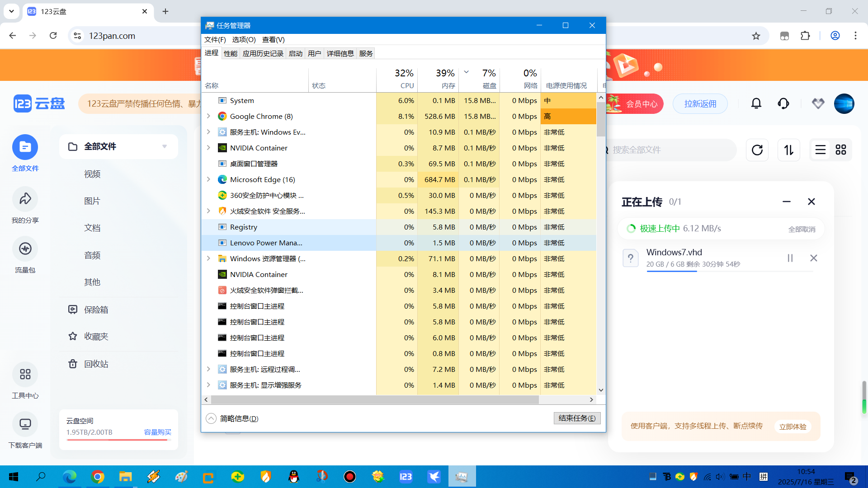Switch to 启动 tab
Image resolution: width=868 pixels, height=488 pixels.
[296, 53]
